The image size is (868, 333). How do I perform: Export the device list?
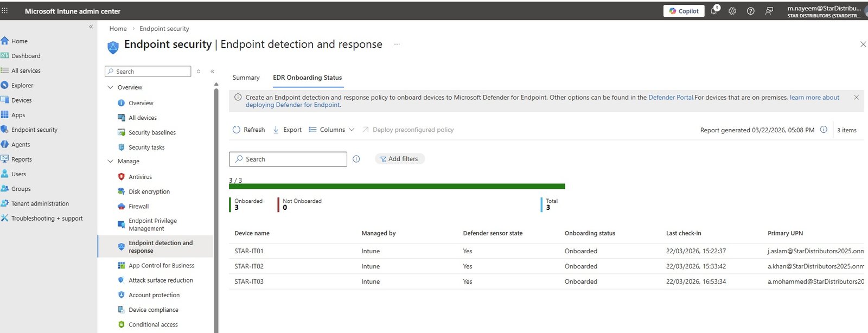[287, 130]
